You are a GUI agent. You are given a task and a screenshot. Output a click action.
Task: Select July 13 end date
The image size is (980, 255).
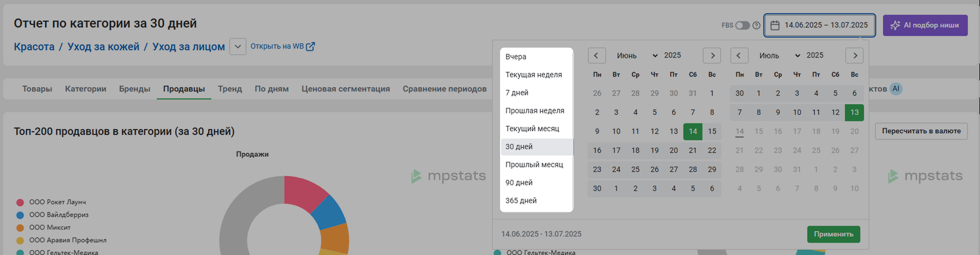click(854, 112)
